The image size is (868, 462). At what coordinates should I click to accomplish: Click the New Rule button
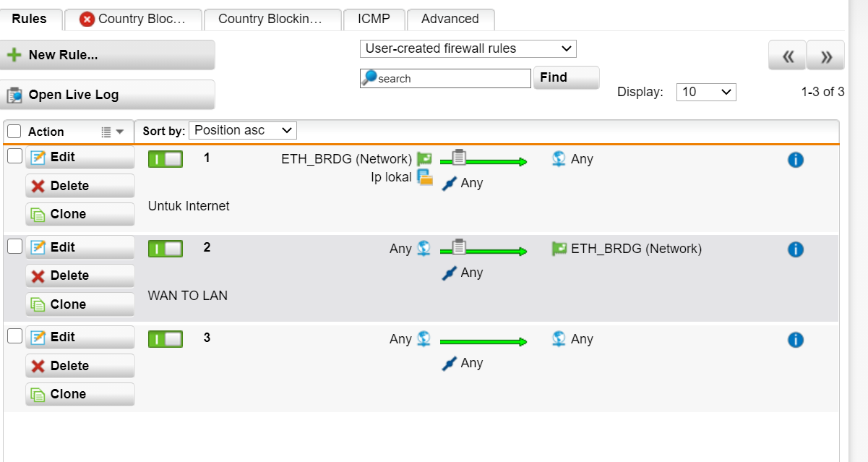click(108, 55)
